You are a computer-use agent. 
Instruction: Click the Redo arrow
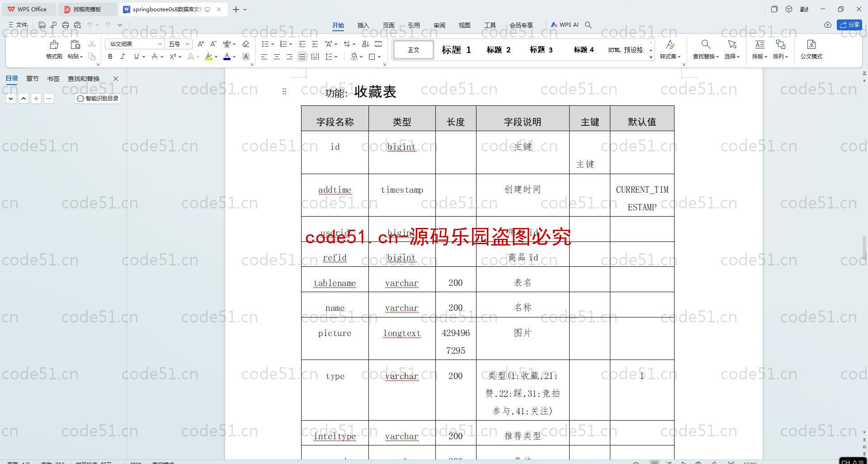(x=108, y=25)
